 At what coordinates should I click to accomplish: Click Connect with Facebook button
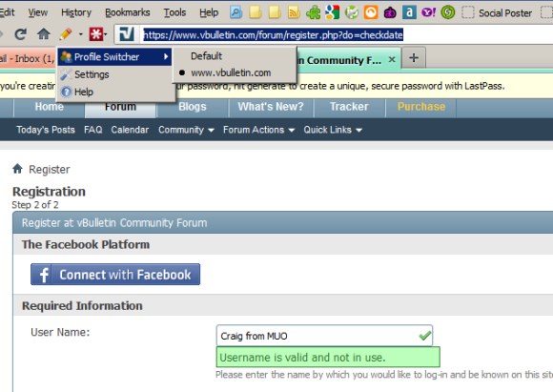click(115, 274)
